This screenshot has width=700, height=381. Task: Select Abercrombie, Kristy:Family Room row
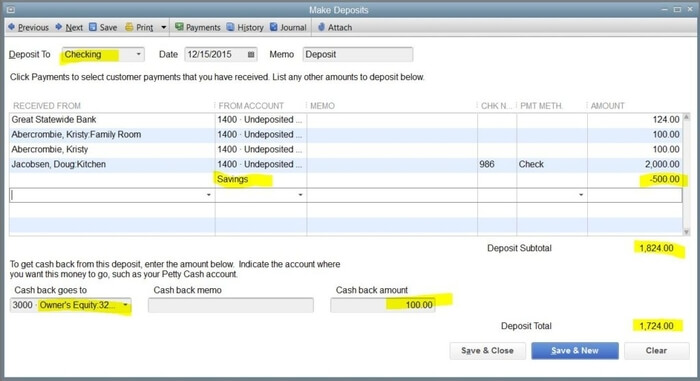(346, 134)
